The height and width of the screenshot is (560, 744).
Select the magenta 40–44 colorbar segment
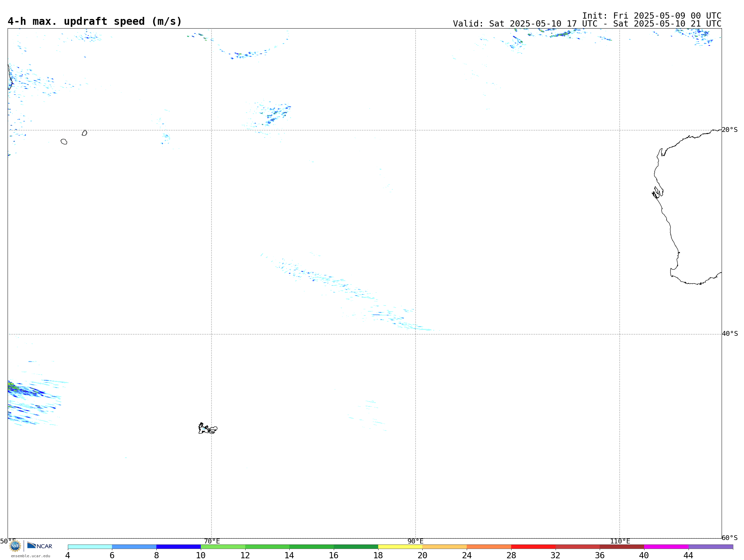click(666, 547)
